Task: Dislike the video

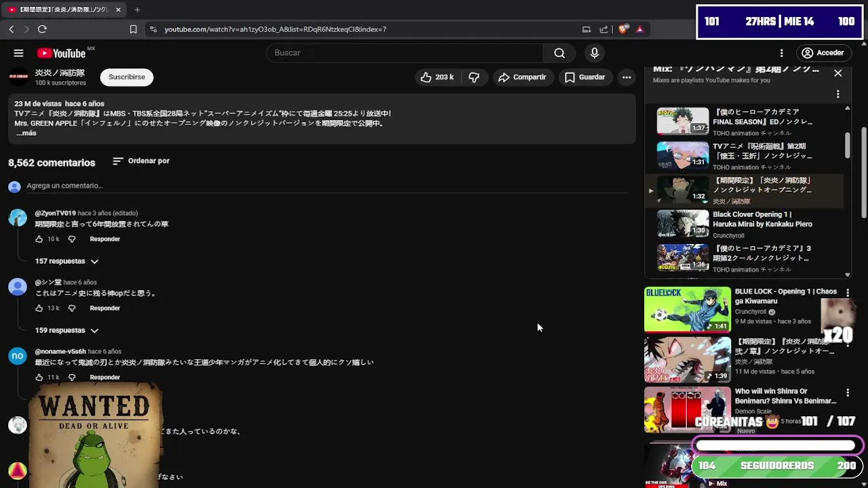Action: [474, 77]
